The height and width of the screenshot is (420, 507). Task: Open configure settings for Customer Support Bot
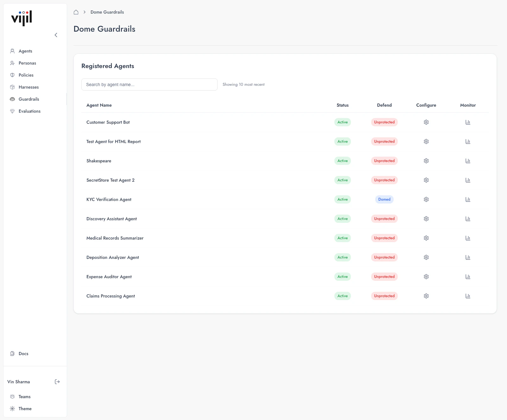[x=426, y=122]
